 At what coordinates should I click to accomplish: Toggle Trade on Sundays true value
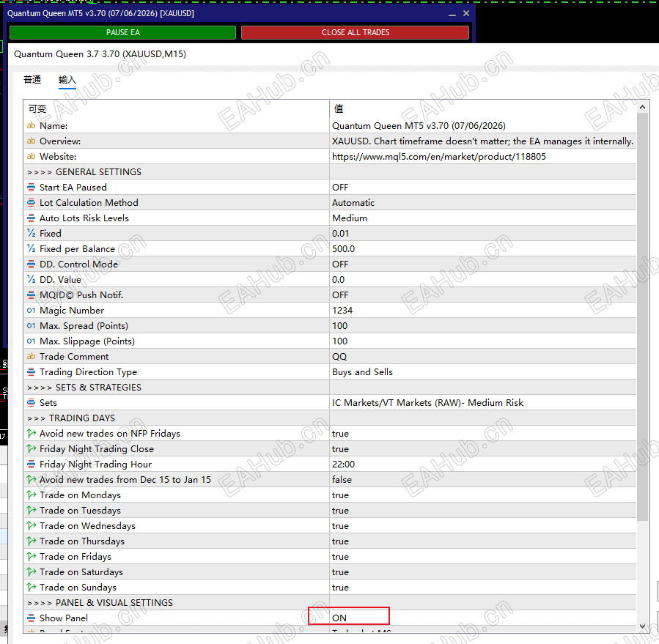[x=483, y=588]
